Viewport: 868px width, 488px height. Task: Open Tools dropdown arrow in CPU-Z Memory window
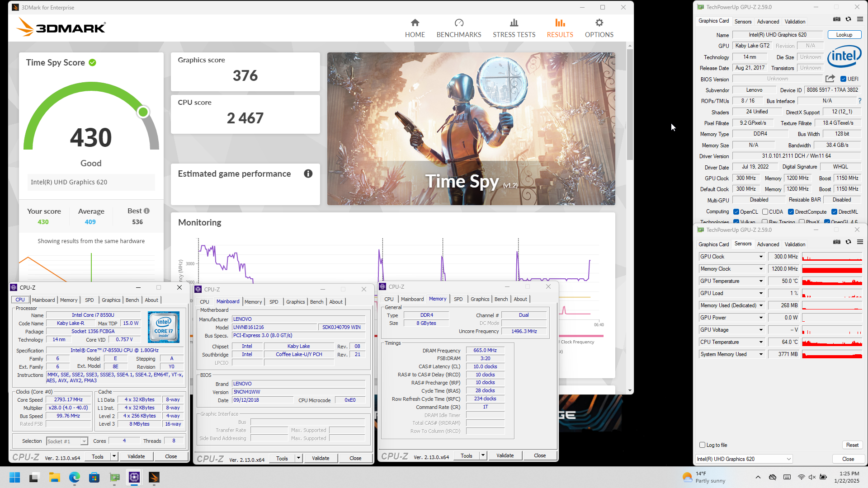(x=483, y=455)
